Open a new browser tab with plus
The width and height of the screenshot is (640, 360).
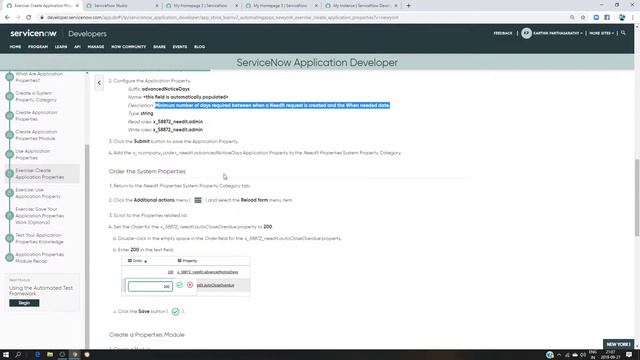pyautogui.click(x=409, y=6)
